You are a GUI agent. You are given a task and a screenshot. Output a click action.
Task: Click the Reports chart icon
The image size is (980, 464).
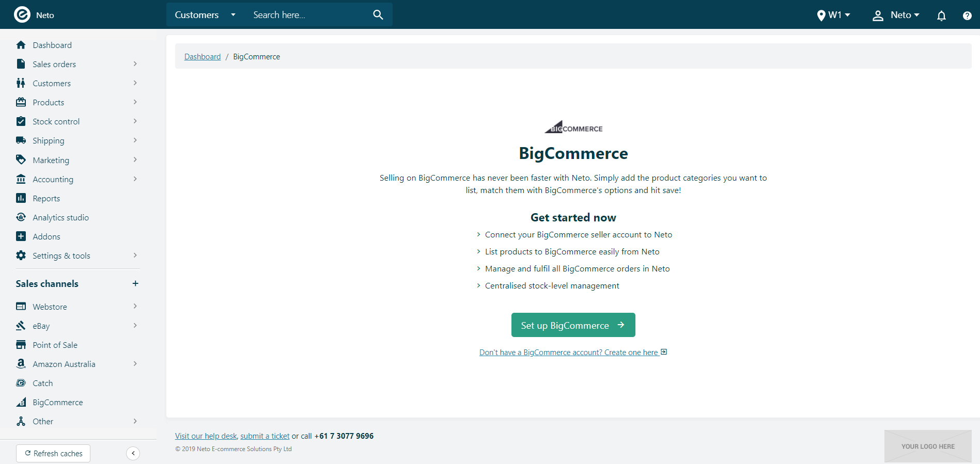21,198
